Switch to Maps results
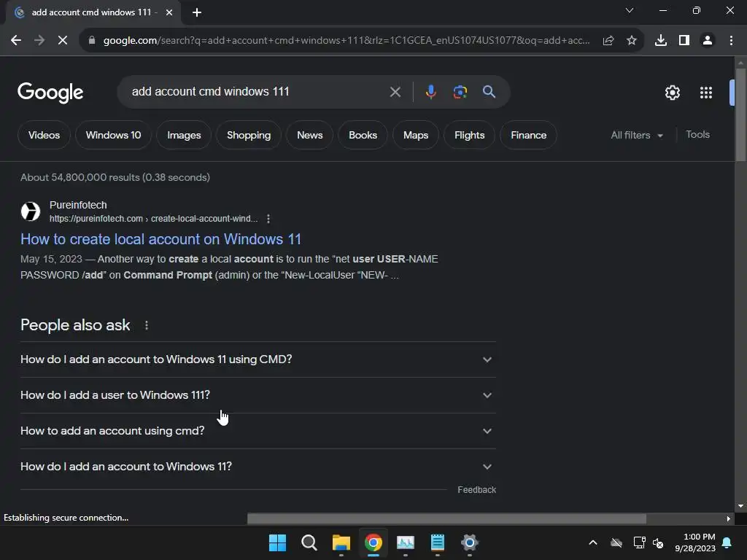Viewport: 747px width, 560px height. [415, 135]
